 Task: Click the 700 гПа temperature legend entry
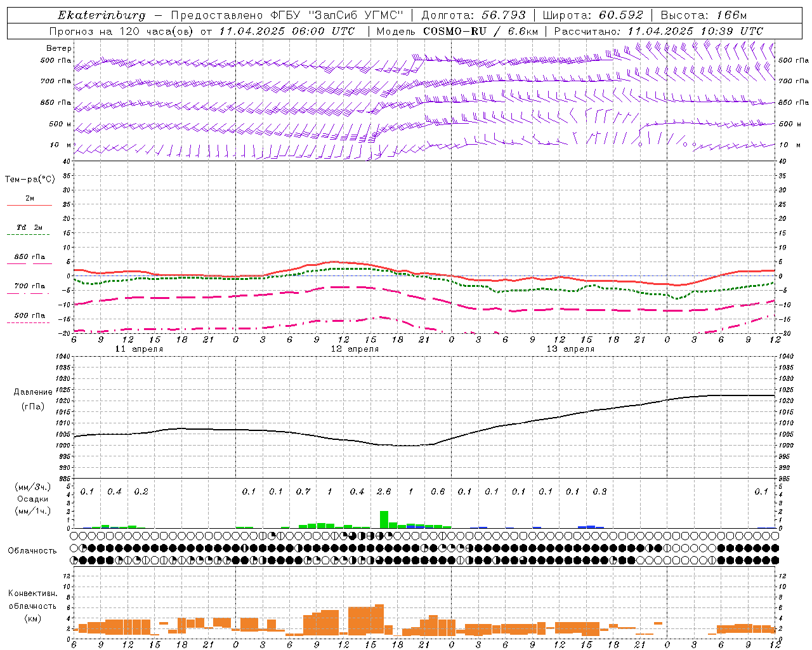[x=29, y=286]
